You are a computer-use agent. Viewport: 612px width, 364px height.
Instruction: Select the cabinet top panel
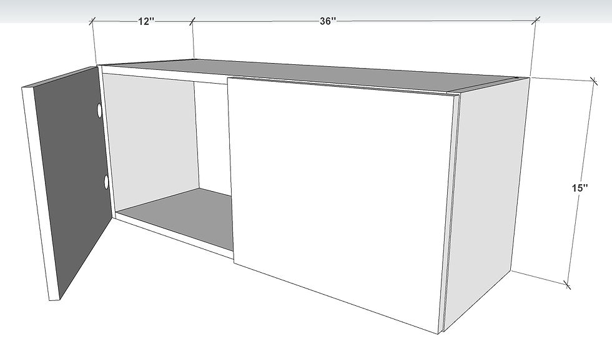(x=312, y=75)
